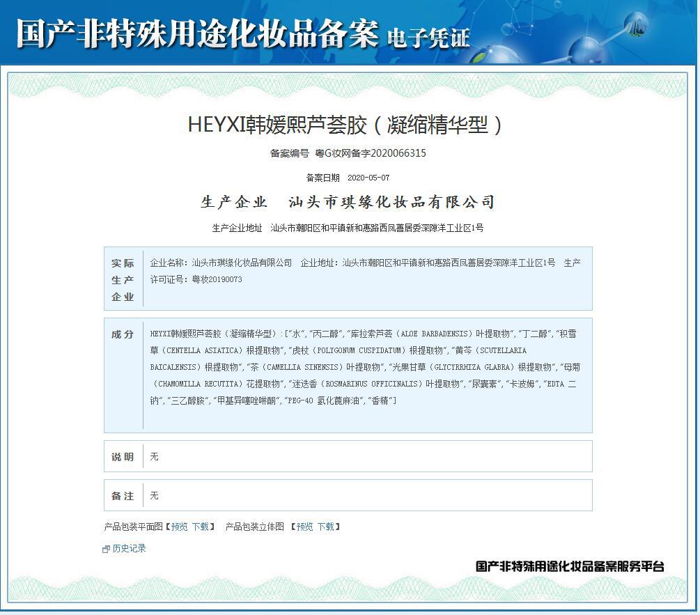Click the 国产非特殊用途化妆品备案 header banner title
The height and width of the screenshot is (615, 700).
[x=197, y=33]
